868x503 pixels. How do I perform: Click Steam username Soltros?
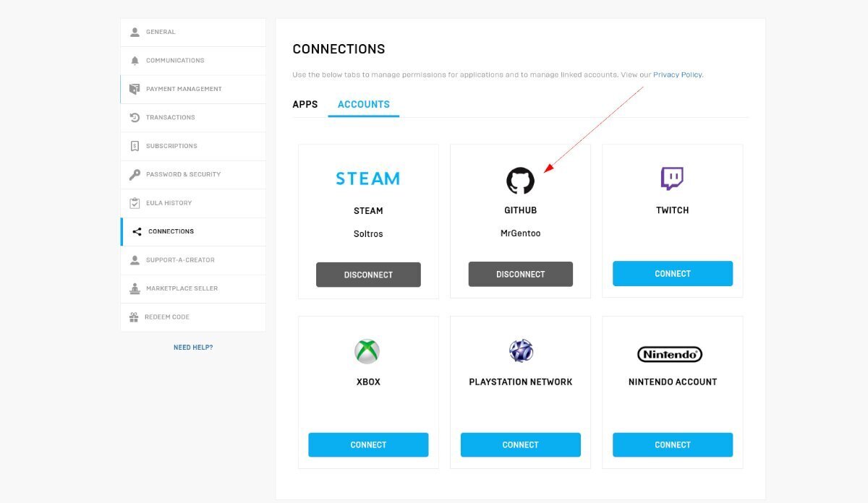[x=368, y=234]
